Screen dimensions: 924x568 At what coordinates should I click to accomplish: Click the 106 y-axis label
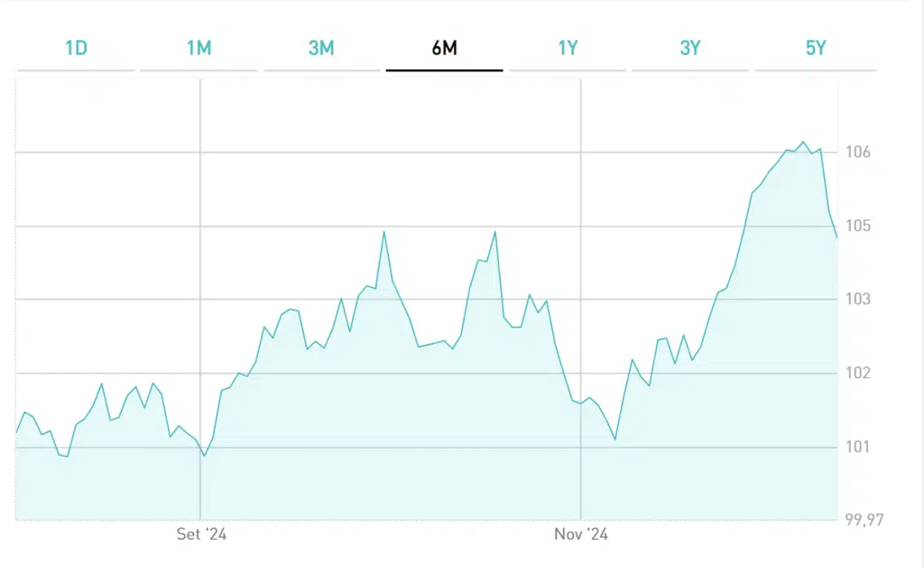click(858, 152)
